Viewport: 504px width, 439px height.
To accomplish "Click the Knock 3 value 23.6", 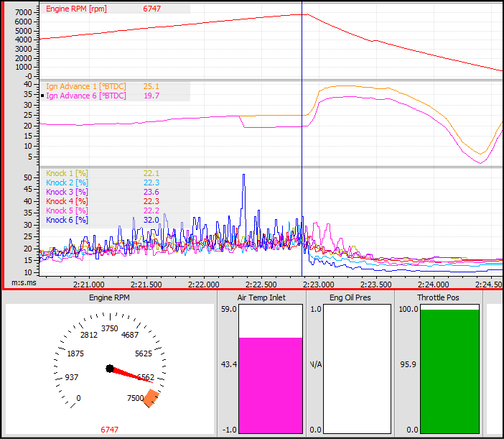I will [x=151, y=192].
